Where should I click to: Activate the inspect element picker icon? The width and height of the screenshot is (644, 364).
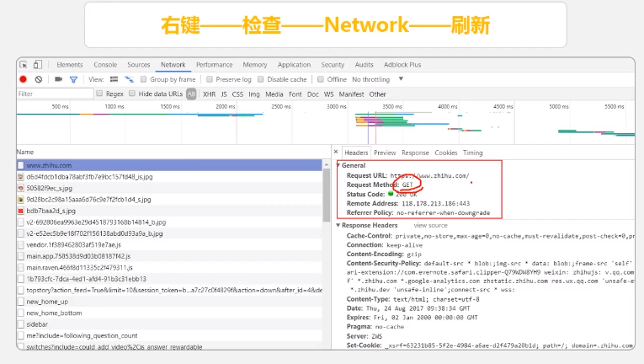[24, 65]
